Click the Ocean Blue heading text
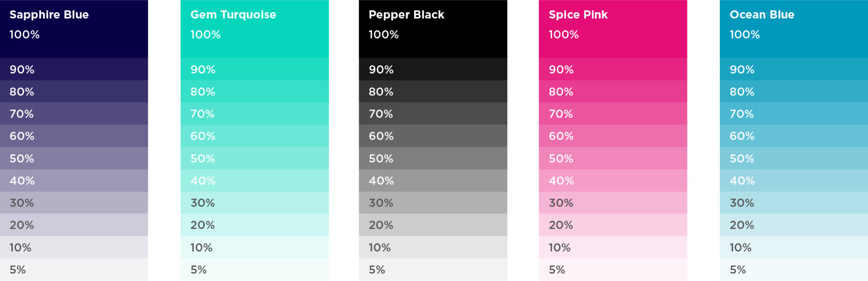The image size is (868, 281). (762, 15)
